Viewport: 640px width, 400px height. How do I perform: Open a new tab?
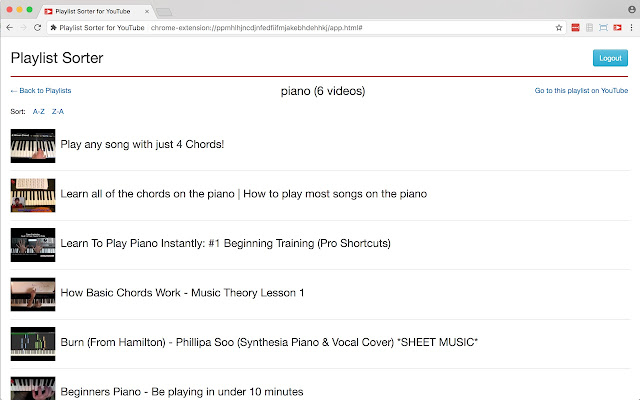click(164, 13)
